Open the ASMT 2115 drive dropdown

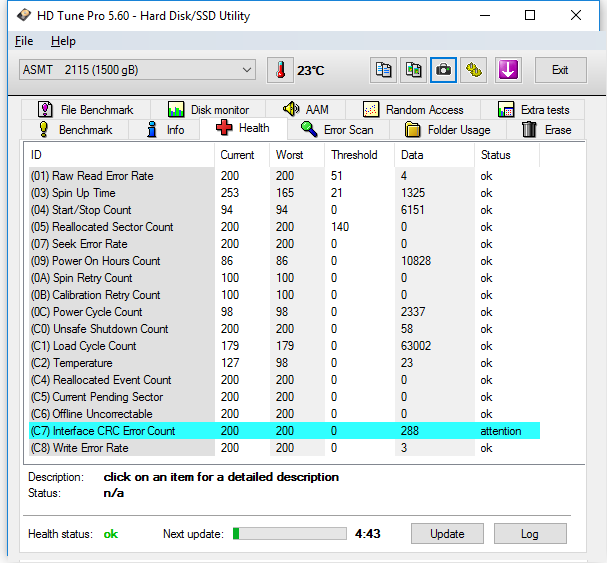(138, 70)
